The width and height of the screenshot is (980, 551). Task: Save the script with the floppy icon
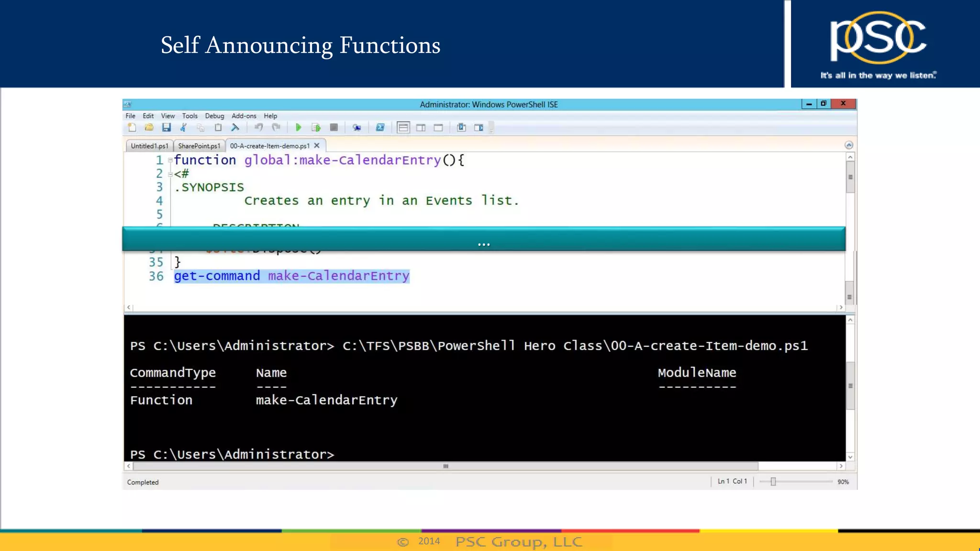pyautogui.click(x=167, y=127)
